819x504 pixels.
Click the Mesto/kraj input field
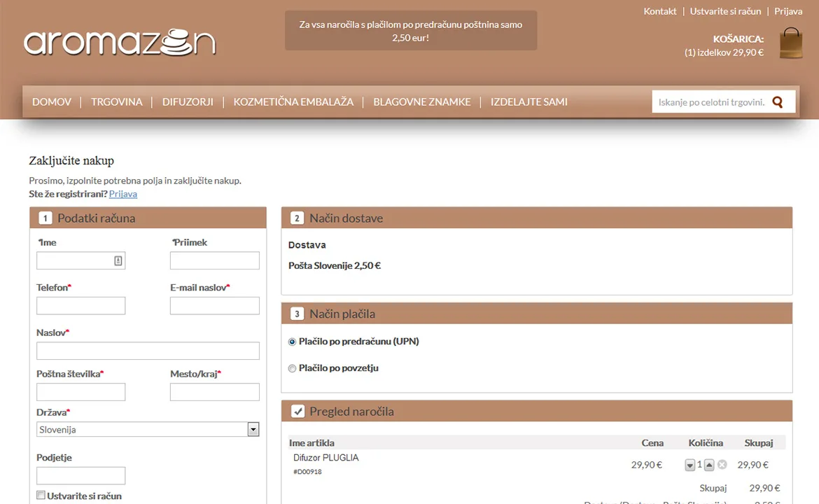[x=215, y=392]
